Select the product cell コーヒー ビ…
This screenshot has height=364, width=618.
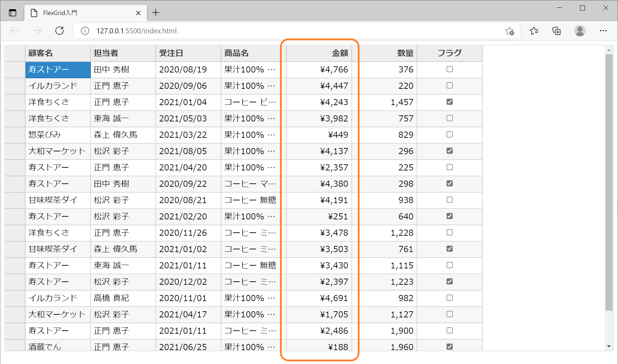click(254, 102)
